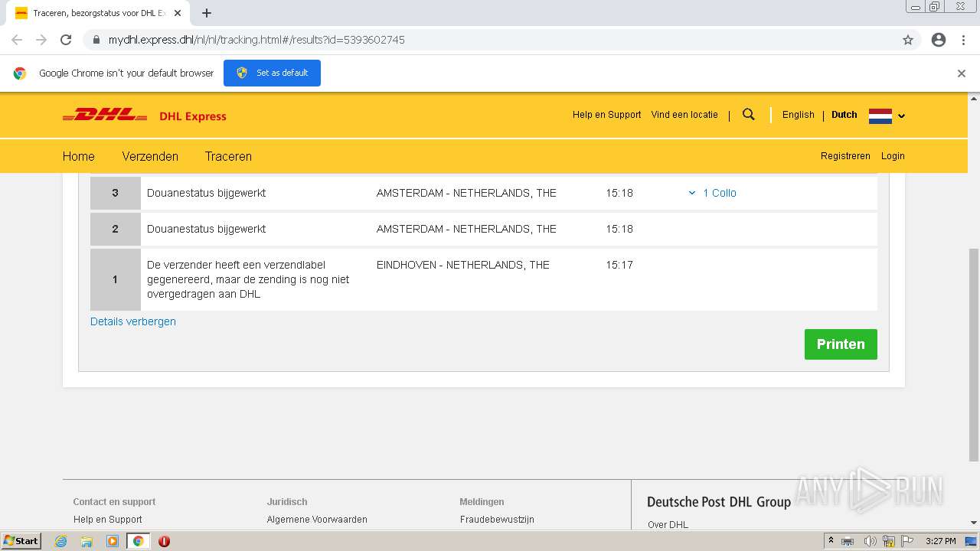Open Help en Support in header

(607, 115)
